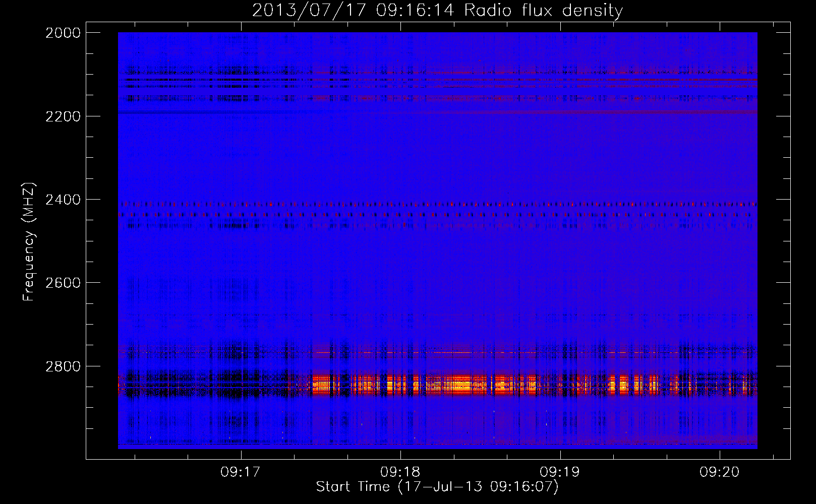Click the 09:19 time axis label

560,472
